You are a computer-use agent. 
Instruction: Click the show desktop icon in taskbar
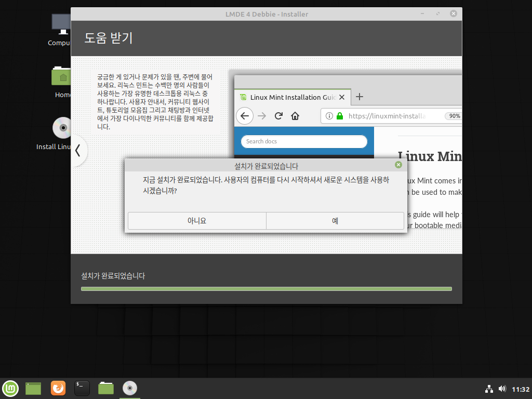click(33, 389)
